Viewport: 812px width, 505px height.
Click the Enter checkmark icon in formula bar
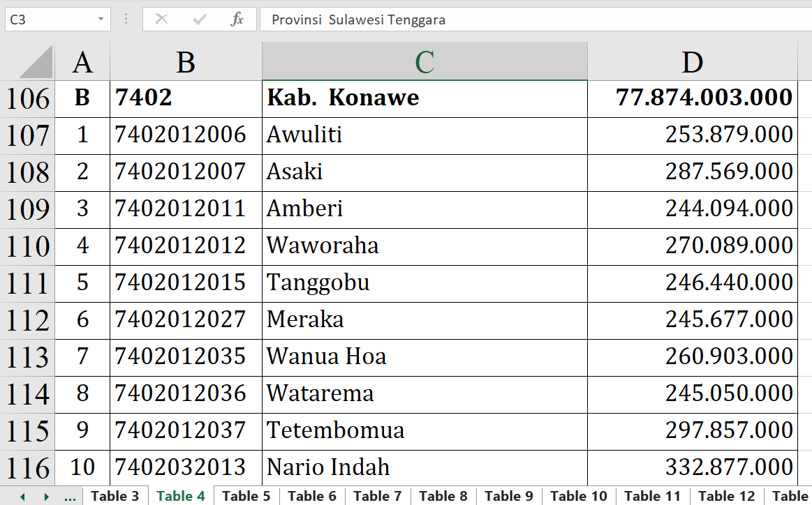click(x=200, y=20)
